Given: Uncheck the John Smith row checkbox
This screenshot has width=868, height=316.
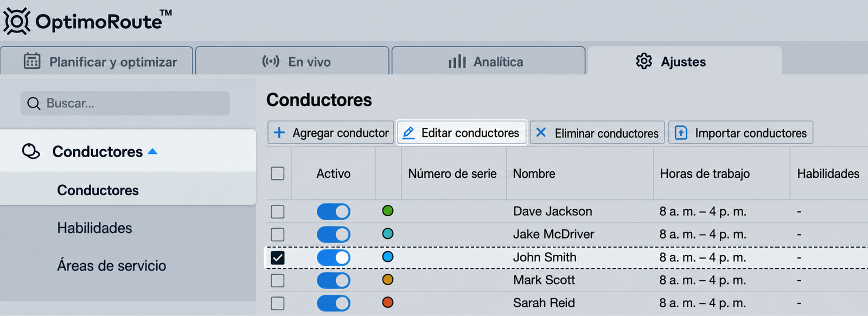Looking at the screenshot, I should click(278, 257).
